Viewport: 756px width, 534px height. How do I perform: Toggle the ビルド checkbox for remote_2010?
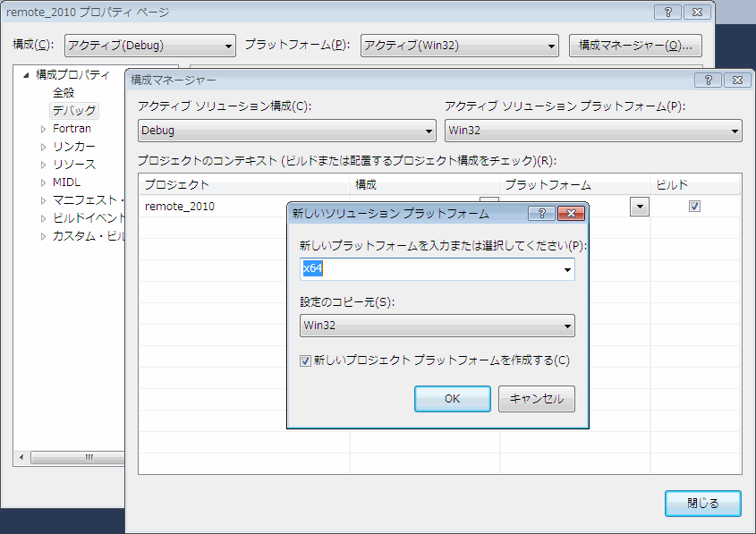pyautogui.click(x=694, y=206)
